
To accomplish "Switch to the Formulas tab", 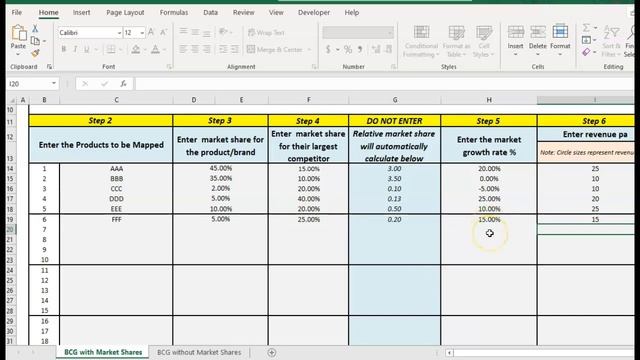I will pos(174,13).
